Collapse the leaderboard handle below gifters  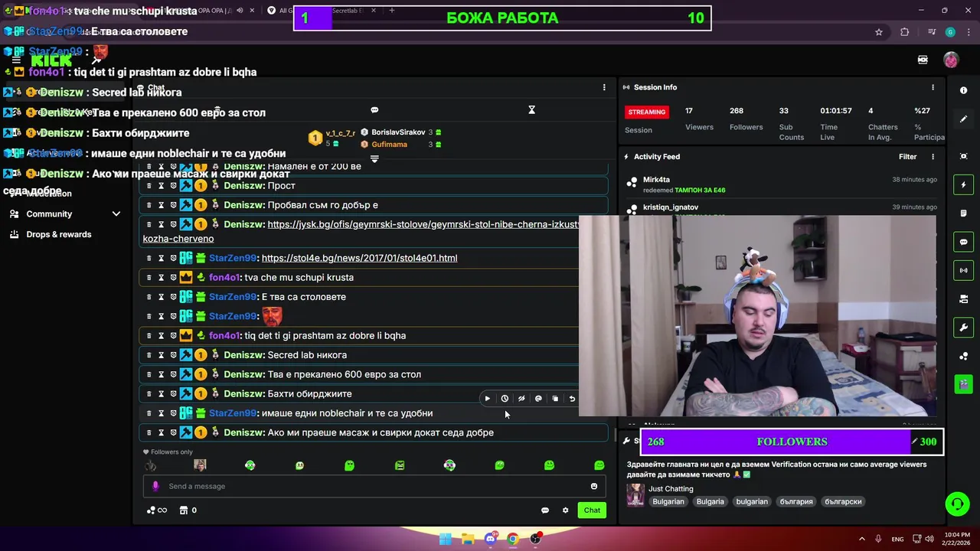(374, 159)
